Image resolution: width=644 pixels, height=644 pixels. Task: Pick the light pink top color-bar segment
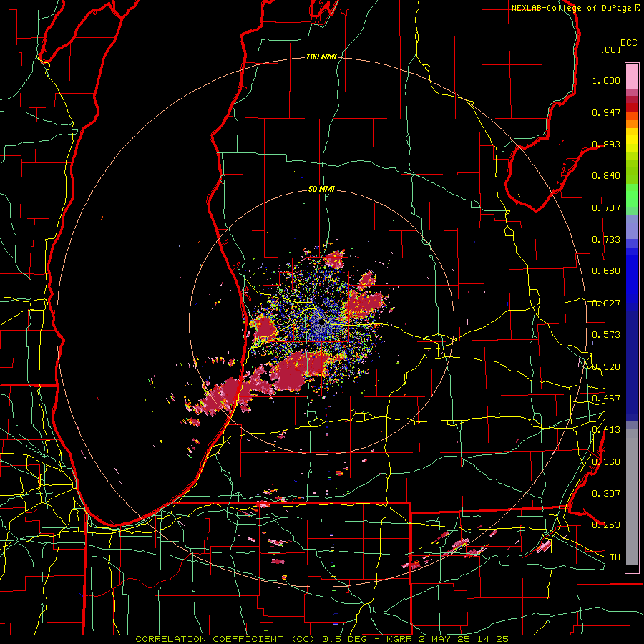click(x=632, y=76)
